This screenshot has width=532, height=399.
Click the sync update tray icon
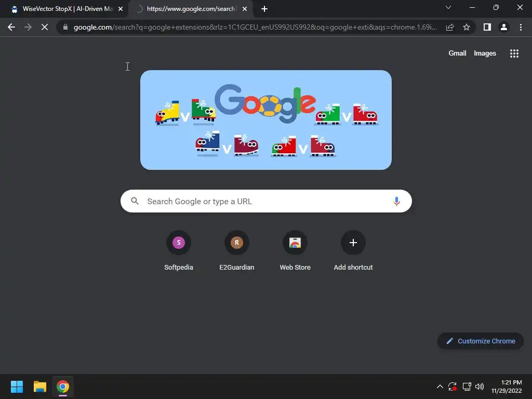coord(453,387)
